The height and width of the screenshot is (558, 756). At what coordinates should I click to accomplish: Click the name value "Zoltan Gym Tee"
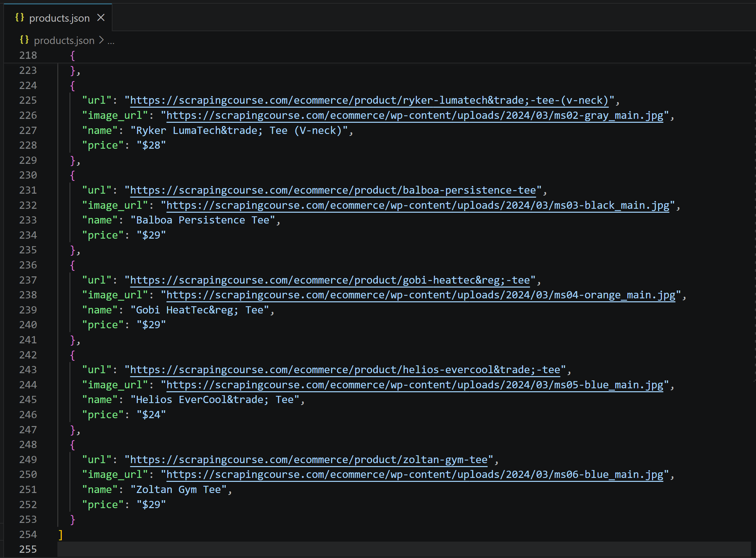point(178,490)
